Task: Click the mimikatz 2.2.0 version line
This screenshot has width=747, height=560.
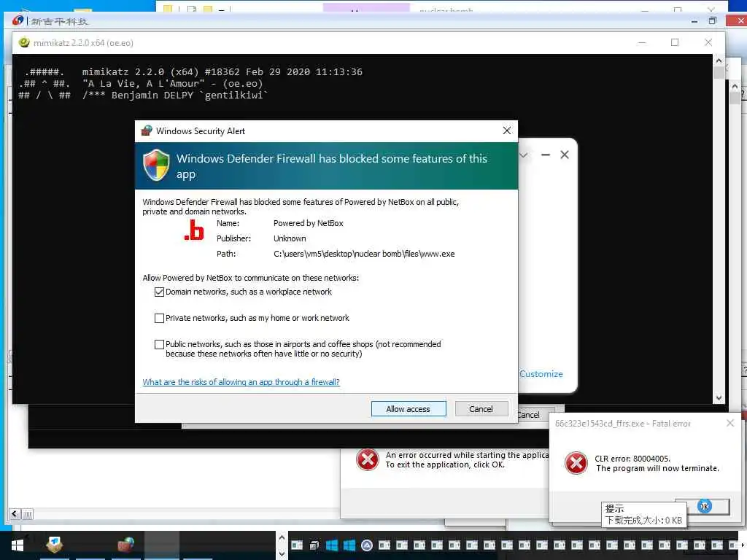Action: (x=222, y=72)
